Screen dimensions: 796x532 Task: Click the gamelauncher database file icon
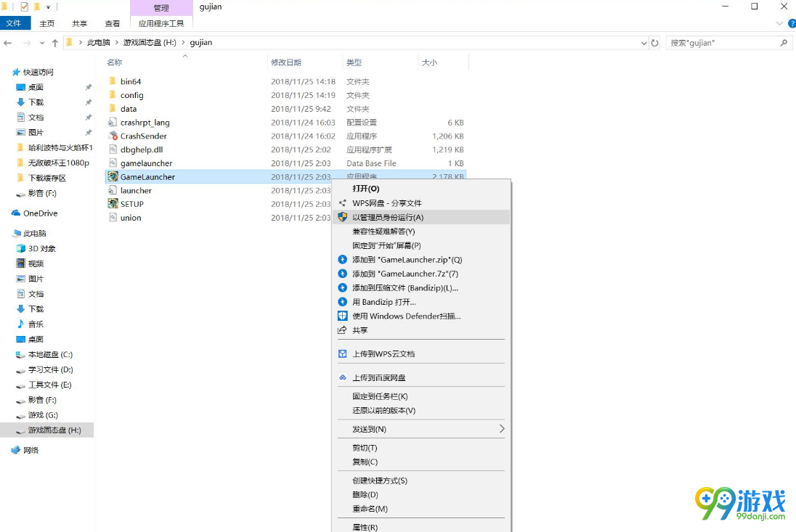[113, 163]
